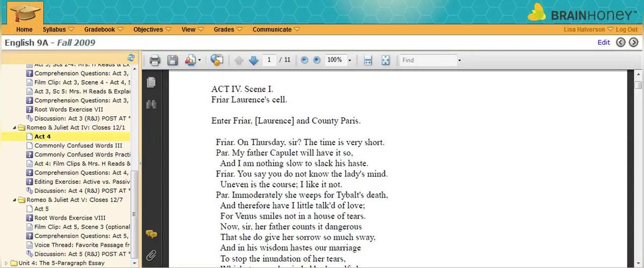Click the fit-to-width scrolling icon

click(x=368, y=61)
